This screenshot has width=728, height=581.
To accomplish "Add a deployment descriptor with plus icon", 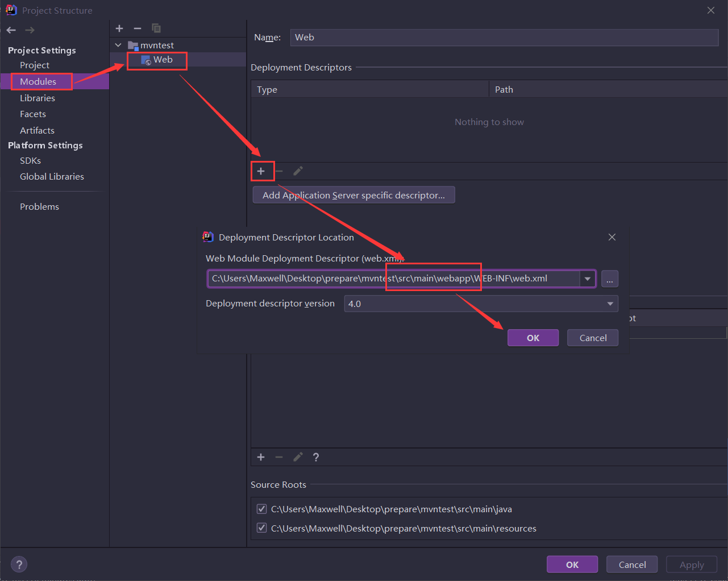I will point(261,171).
